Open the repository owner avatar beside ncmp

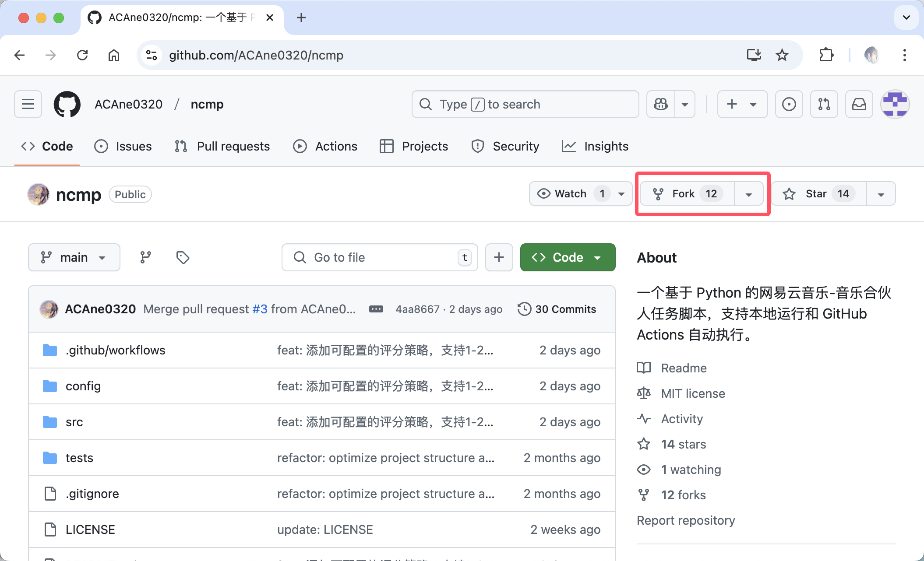(x=39, y=194)
